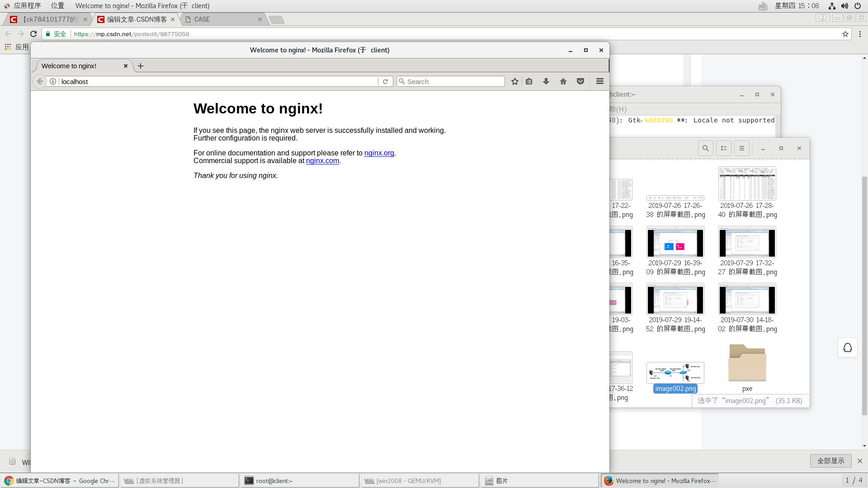Click Firefox home icon
The image size is (868, 488).
click(563, 81)
